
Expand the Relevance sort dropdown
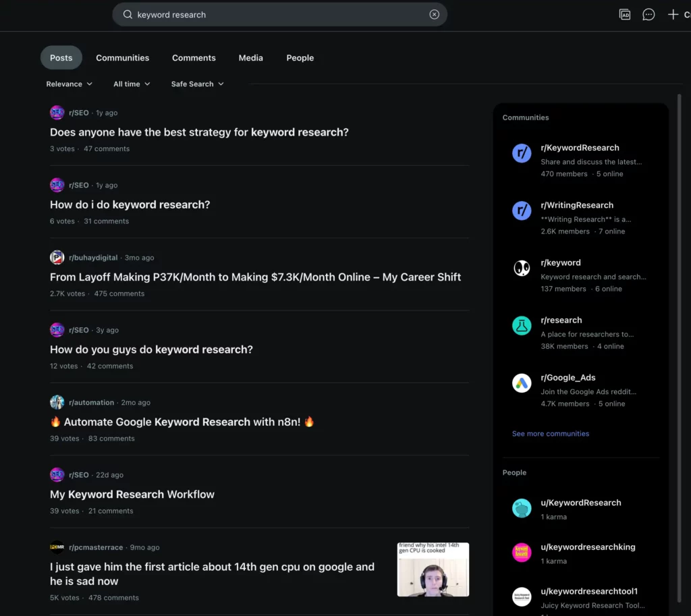click(x=69, y=84)
